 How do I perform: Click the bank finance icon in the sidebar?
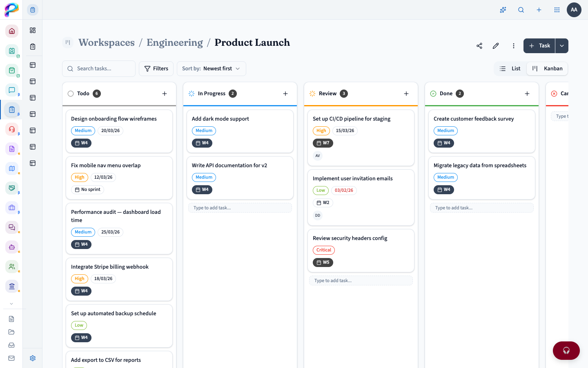tap(12, 286)
